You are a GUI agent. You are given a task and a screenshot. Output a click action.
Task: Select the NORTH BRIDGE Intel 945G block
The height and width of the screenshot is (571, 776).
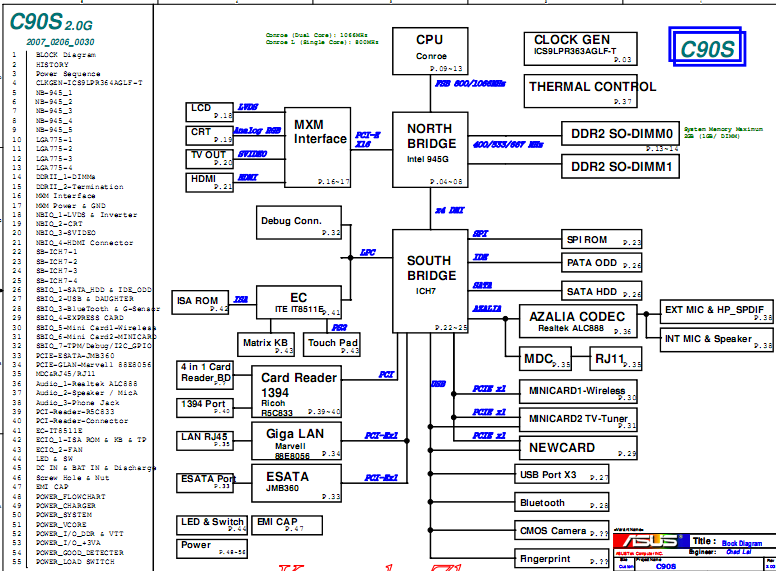[x=430, y=149]
